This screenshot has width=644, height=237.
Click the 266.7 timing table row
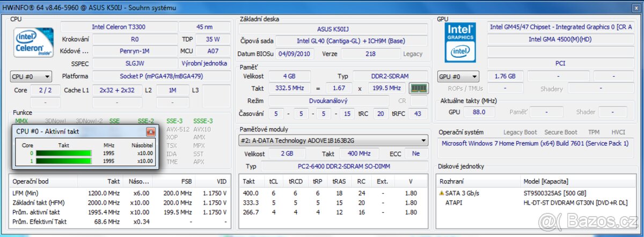click(333, 212)
